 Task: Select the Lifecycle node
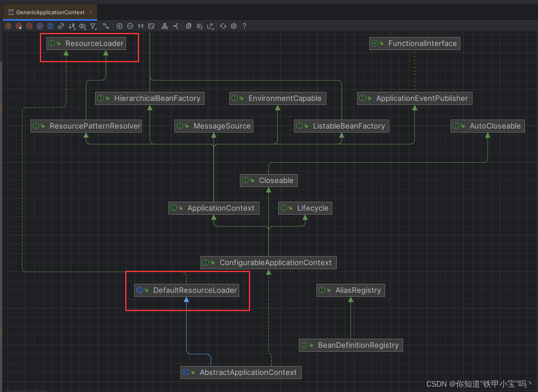coord(305,208)
